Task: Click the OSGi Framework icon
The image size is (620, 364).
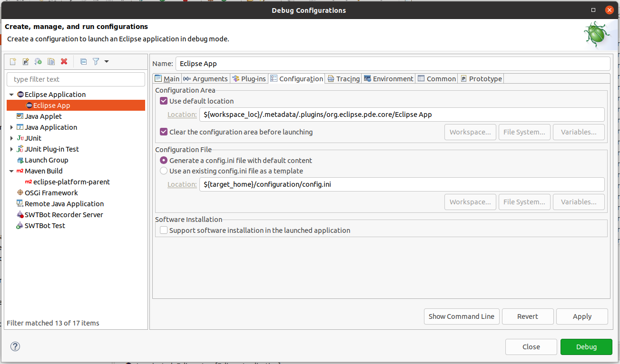Action: 20,193
